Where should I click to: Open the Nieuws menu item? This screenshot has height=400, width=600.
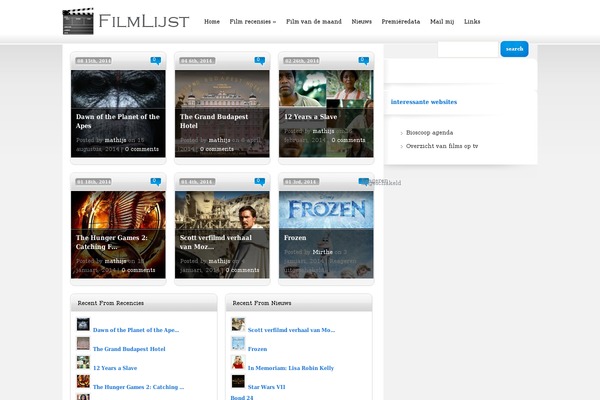click(362, 22)
